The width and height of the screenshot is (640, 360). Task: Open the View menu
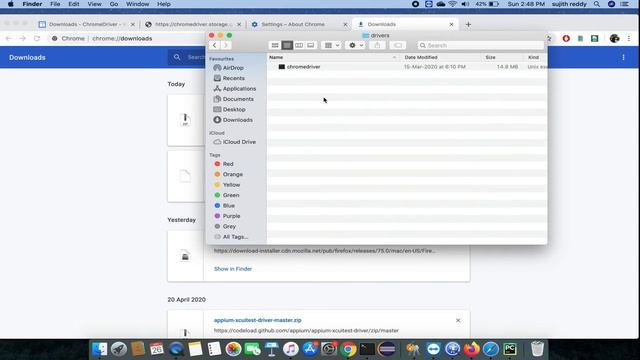[x=94, y=4]
